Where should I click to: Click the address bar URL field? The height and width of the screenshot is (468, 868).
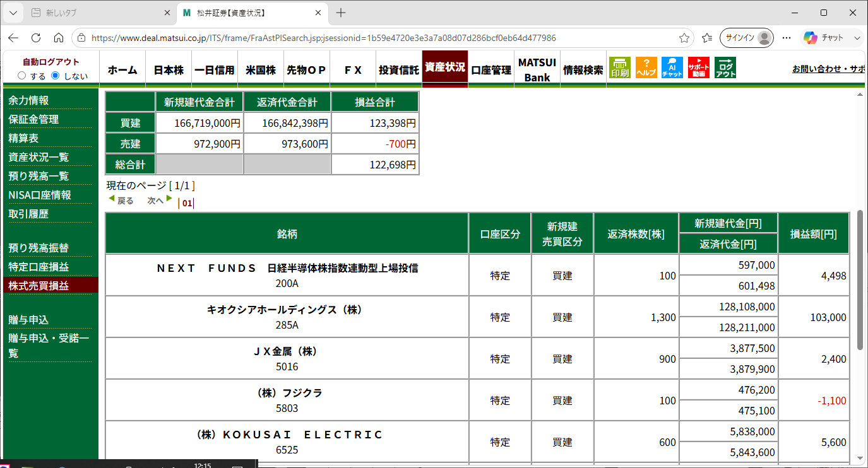pyautogui.click(x=383, y=38)
